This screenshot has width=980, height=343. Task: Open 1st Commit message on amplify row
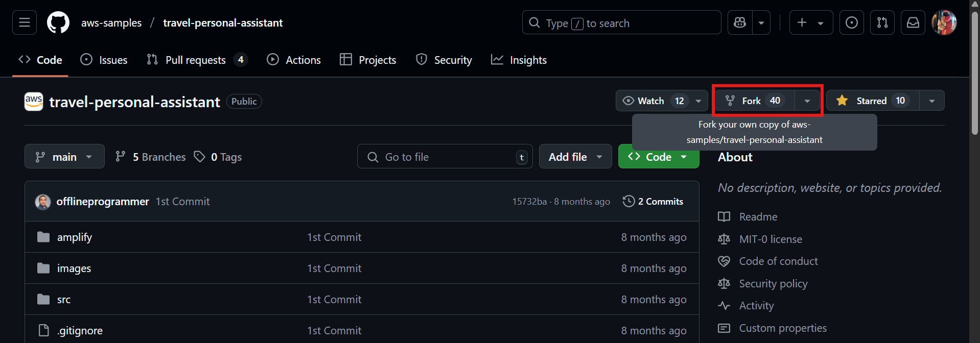pyautogui.click(x=334, y=237)
